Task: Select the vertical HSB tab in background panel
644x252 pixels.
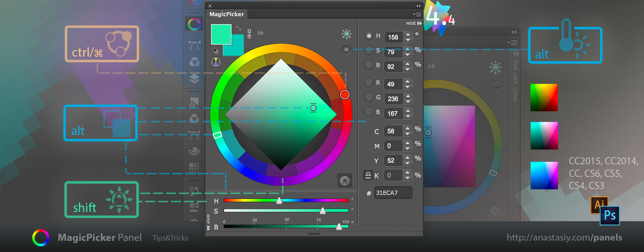Action: pyautogui.click(x=515, y=79)
